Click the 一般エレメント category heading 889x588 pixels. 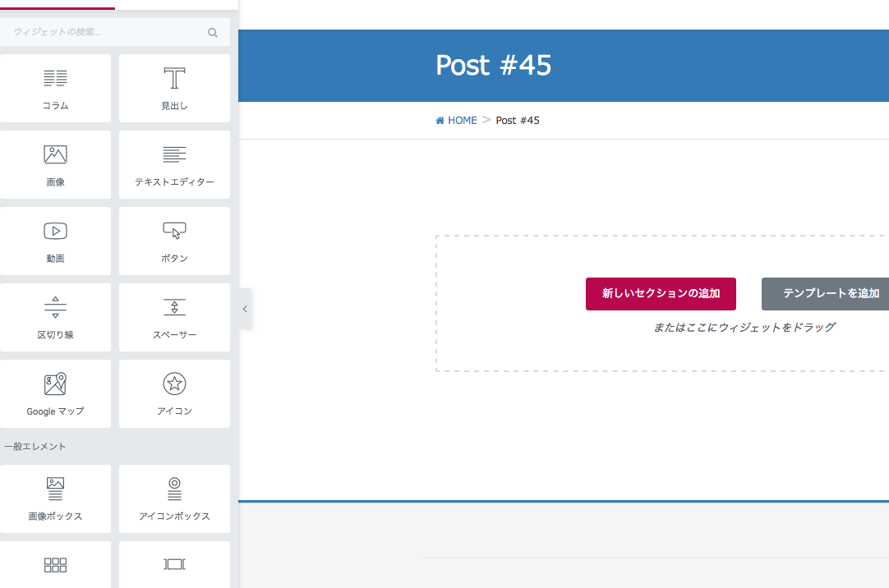[35, 447]
